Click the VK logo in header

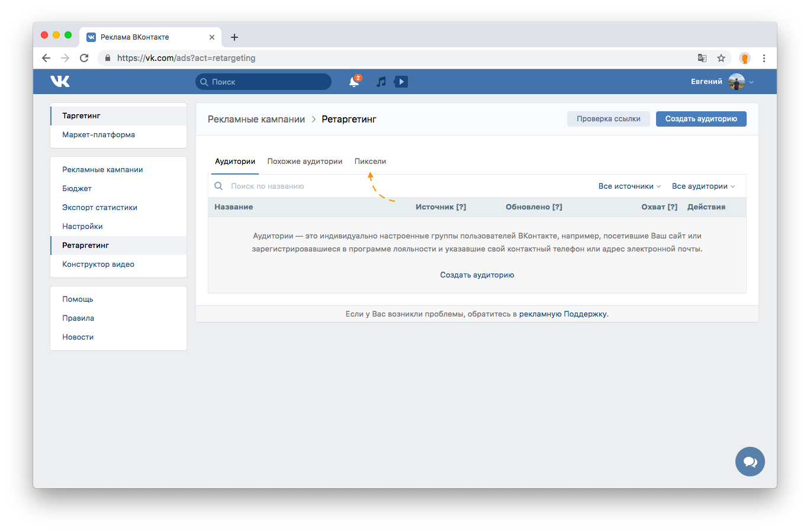[60, 82]
